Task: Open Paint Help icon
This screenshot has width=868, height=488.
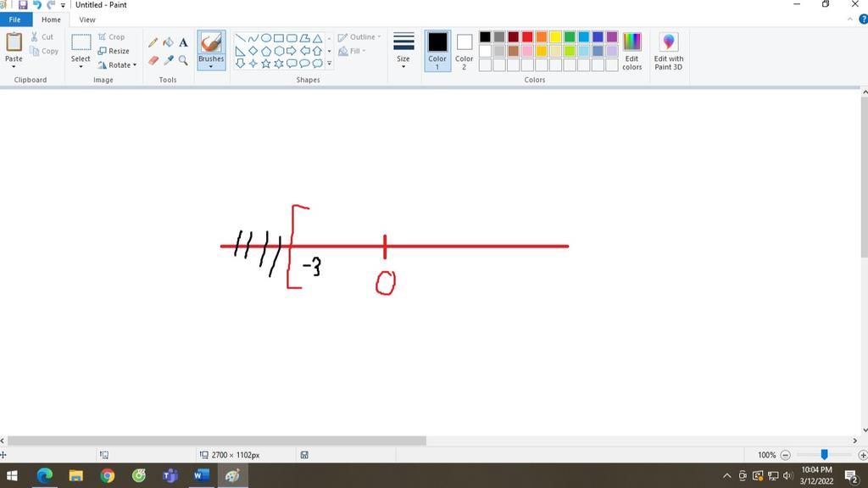Action: point(863,19)
